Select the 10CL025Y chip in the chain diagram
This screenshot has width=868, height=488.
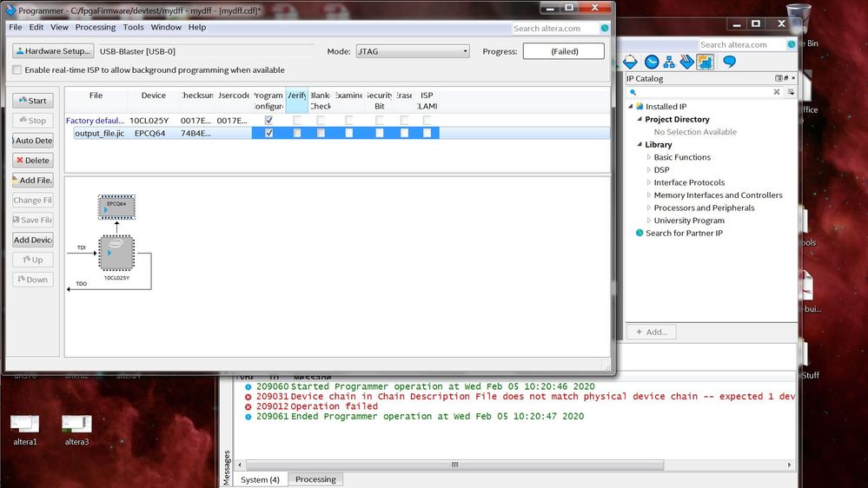[x=116, y=254]
